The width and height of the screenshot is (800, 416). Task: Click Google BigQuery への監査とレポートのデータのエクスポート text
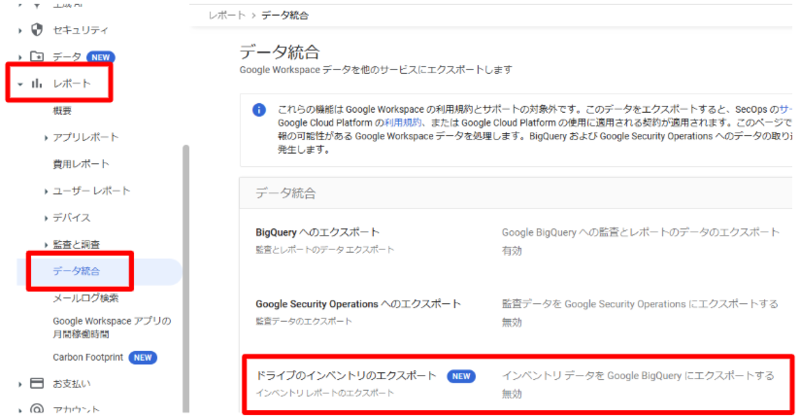coord(641,232)
